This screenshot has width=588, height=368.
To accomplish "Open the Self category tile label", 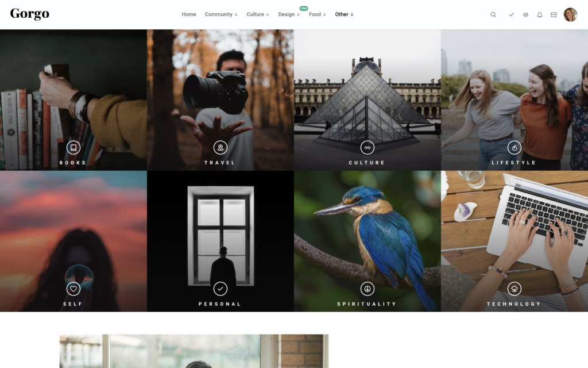I will point(73,304).
